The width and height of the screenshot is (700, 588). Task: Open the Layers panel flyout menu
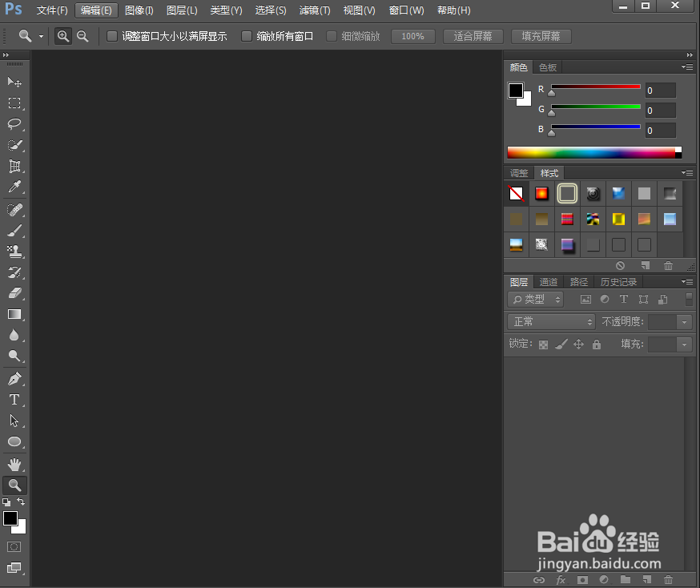pyautogui.click(x=687, y=282)
